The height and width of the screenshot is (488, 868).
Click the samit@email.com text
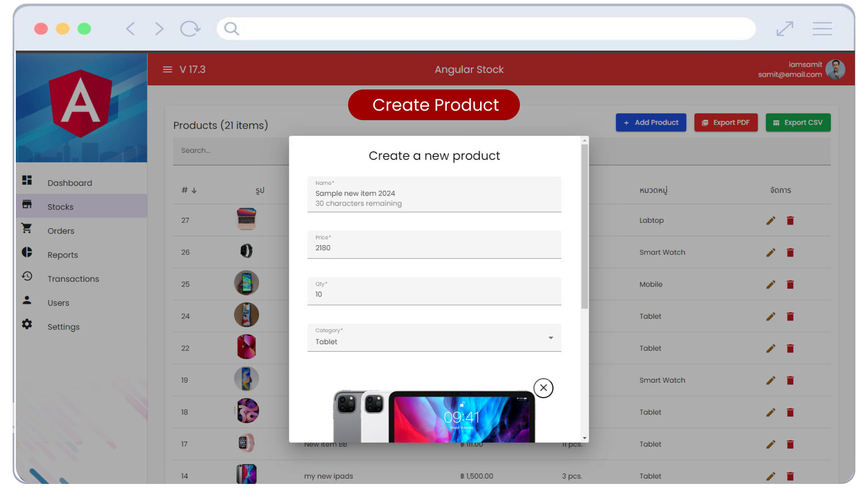tap(790, 75)
